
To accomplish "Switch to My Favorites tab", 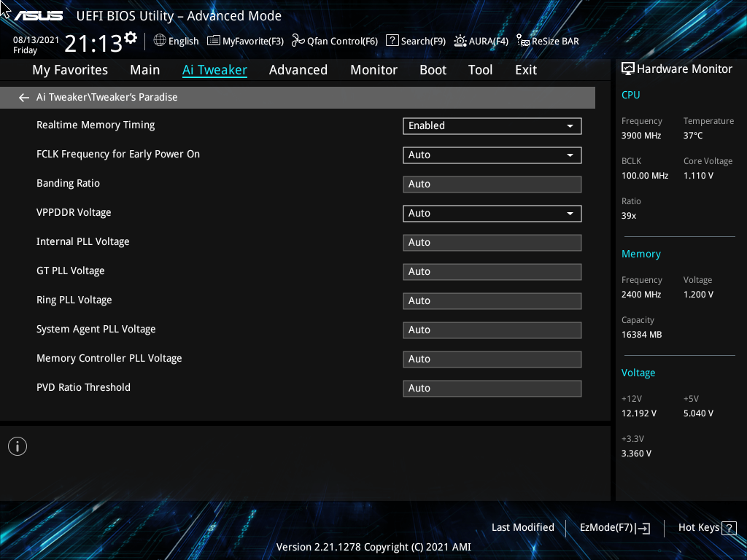I will (x=70, y=70).
